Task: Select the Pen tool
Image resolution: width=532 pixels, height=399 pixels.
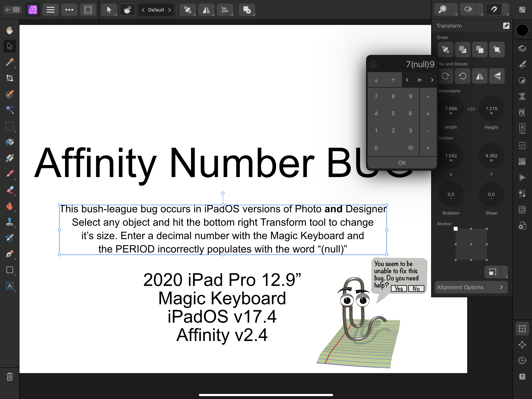Action: [10, 254]
